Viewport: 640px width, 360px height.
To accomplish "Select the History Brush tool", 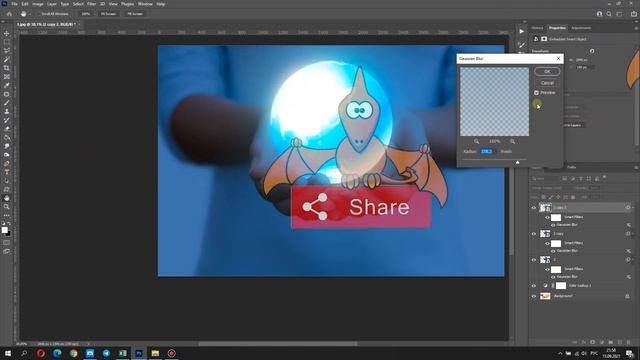I will tap(7, 120).
